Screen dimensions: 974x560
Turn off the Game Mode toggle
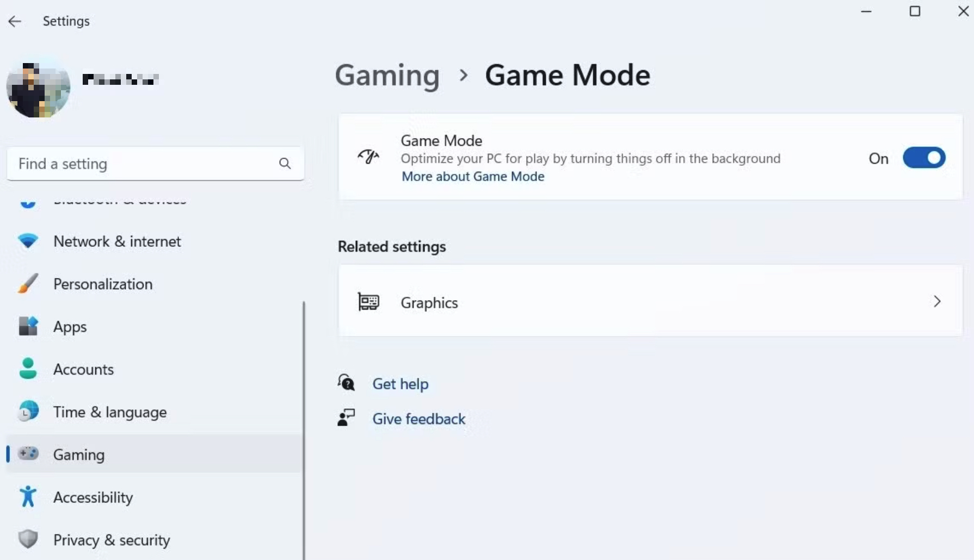(923, 158)
